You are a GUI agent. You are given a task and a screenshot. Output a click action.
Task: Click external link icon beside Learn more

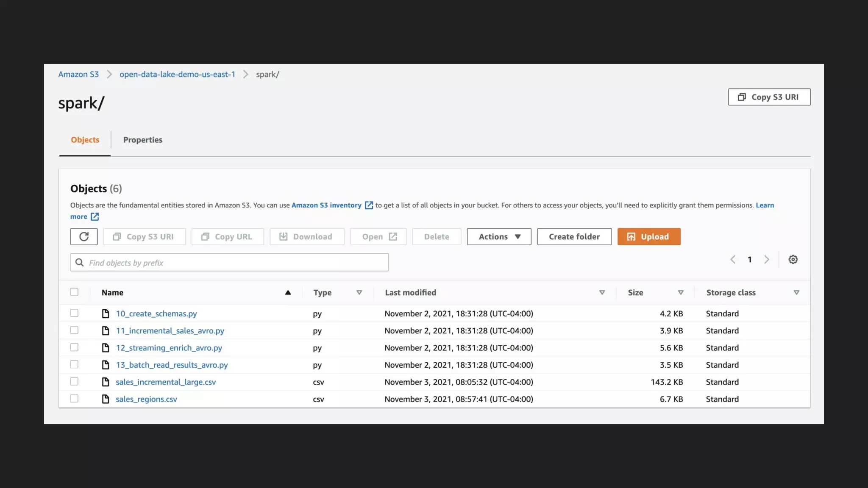95,216
